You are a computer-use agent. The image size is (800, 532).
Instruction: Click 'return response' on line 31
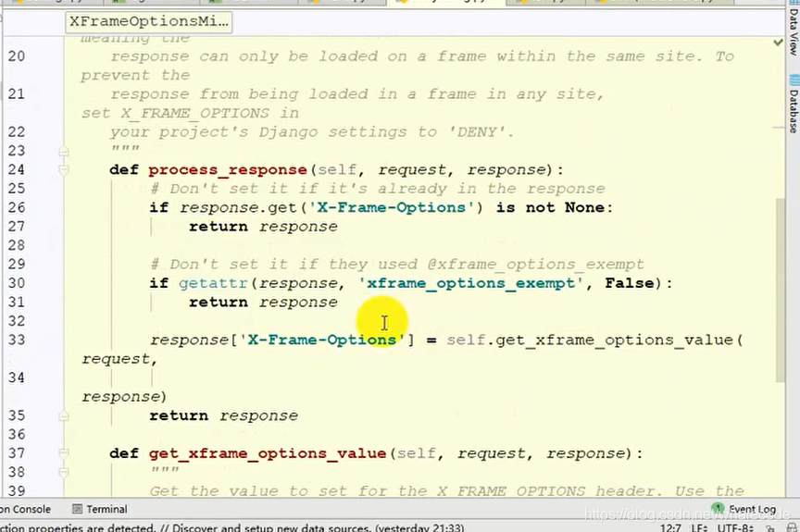[x=263, y=303]
